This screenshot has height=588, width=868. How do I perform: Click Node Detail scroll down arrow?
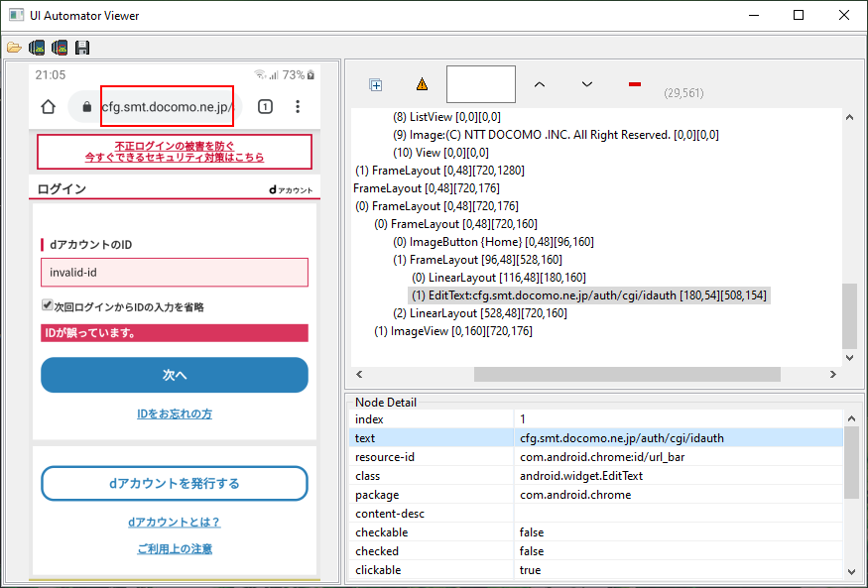tap(851, 572)
